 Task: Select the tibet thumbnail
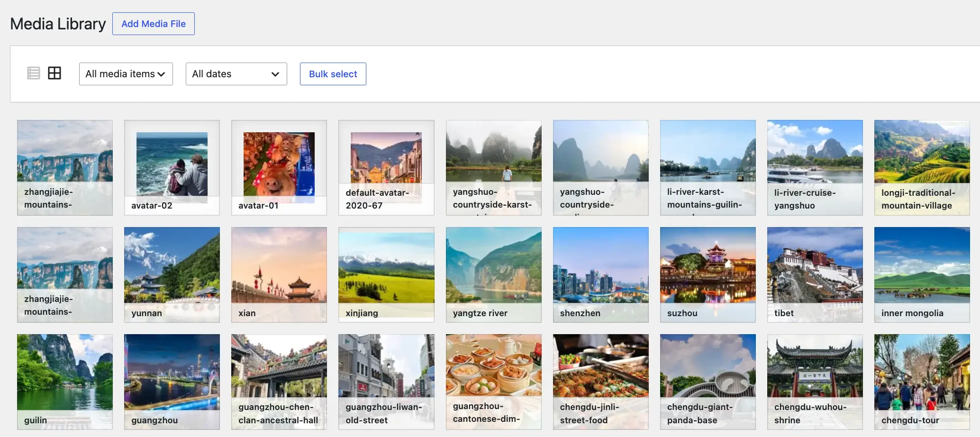point(815,275)
